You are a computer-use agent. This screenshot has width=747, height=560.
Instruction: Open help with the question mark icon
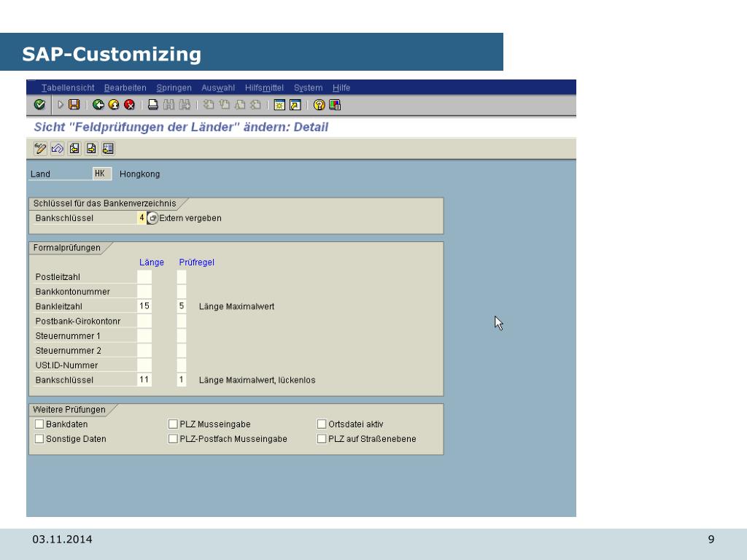320,105
